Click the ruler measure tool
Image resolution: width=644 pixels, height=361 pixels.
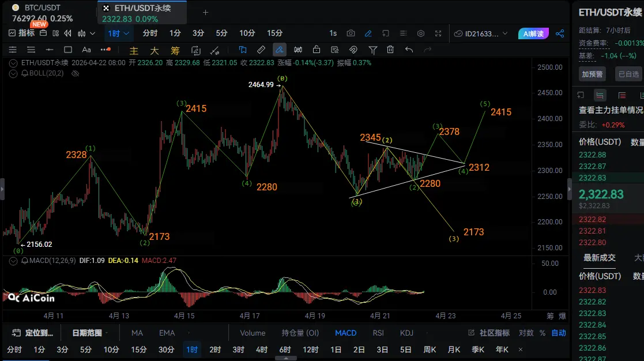[x=261, y=50]
